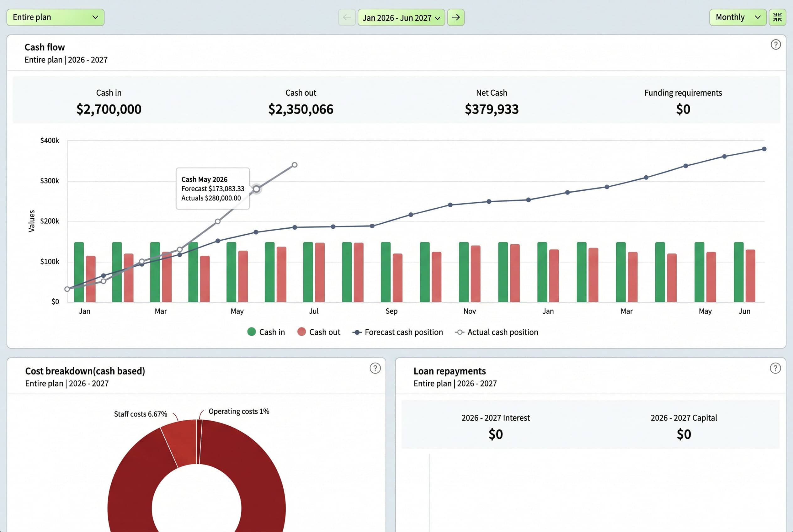The width and height of the screenshot is (793, 532).
Task: Click Funding requirements $0 value
Action: 683,109
